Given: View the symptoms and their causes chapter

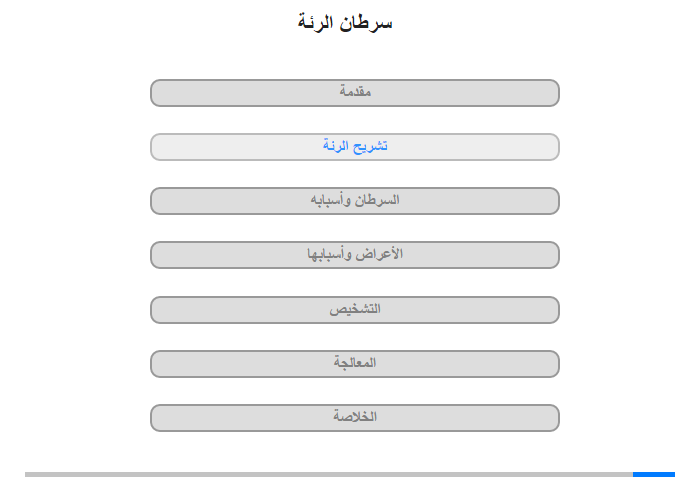Looking at the screenshot, I should click(x=355, y=255).
